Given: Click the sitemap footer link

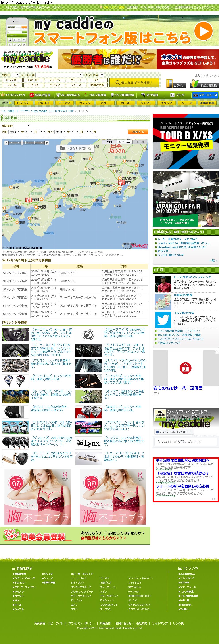Looking at the screenshot, I should point(160,623).
